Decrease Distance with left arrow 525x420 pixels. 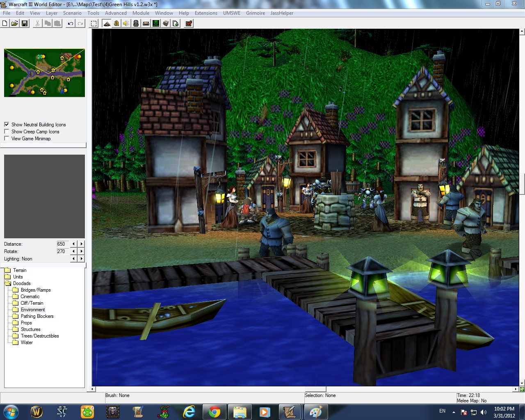pyautogui.click(x=74, y=244)
